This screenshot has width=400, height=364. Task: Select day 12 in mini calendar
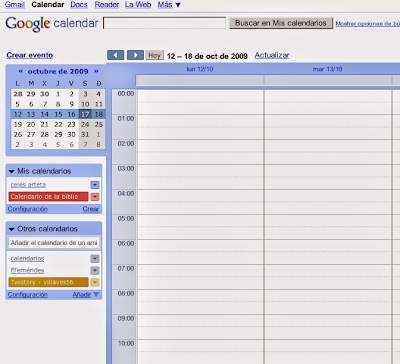tap(18, 114)
